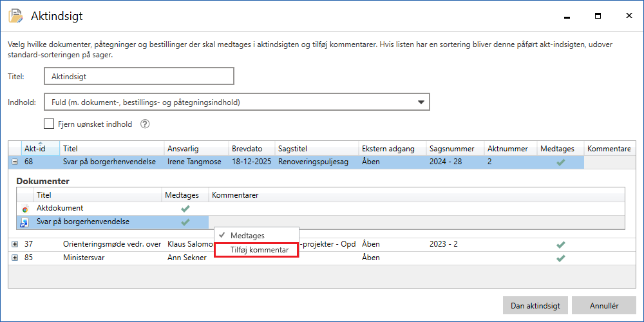The image size is (644, 322).
Task: Toggle Medtages checkmark for Ministersvar row
Action: [560, 258]
